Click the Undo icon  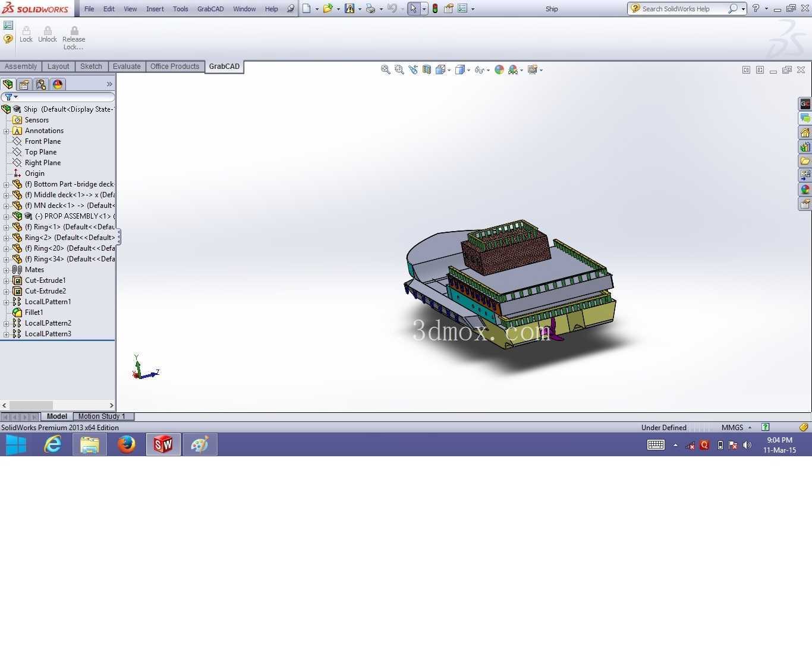[x=392, y=8]
